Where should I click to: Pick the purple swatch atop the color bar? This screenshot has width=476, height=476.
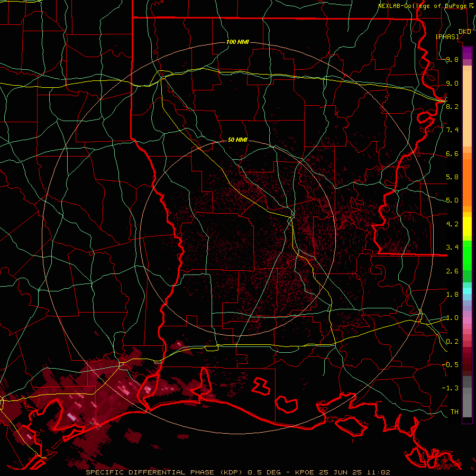pyautogui.click(x=467, y=53)
